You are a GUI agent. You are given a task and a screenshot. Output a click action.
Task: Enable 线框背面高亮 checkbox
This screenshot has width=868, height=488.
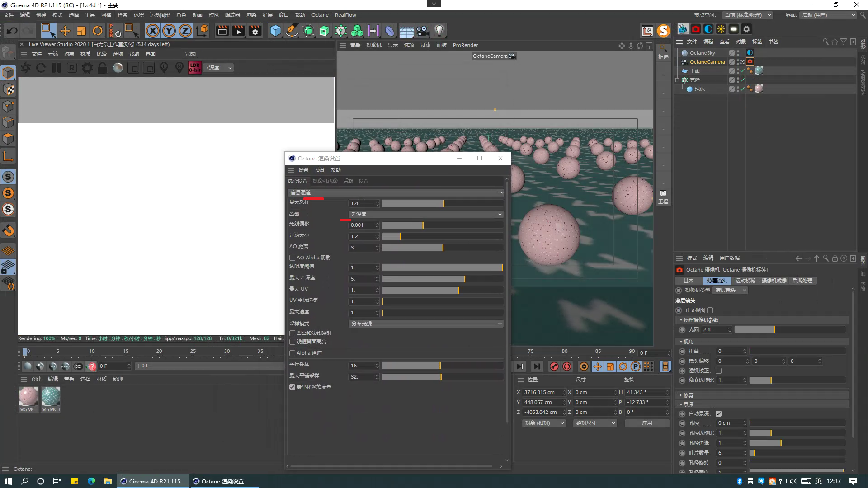[292, 342]
